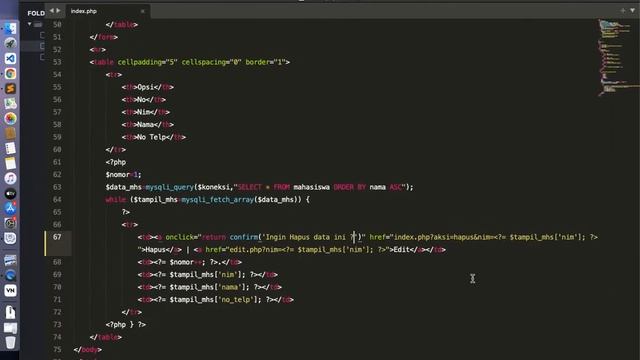Launch Music app from the dock
Screen dimensions: 640x360
11,178
